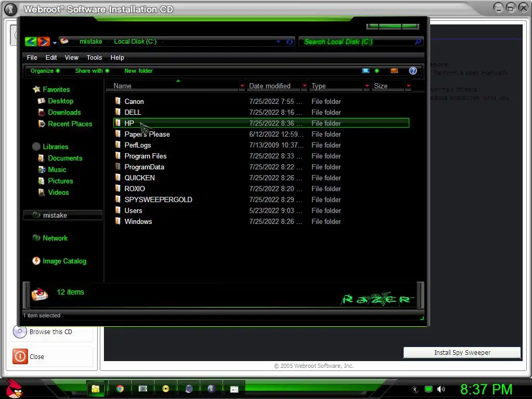532x399 pixels.
Task: Open the address bar history dropdown
Action: tap(278, 42)
